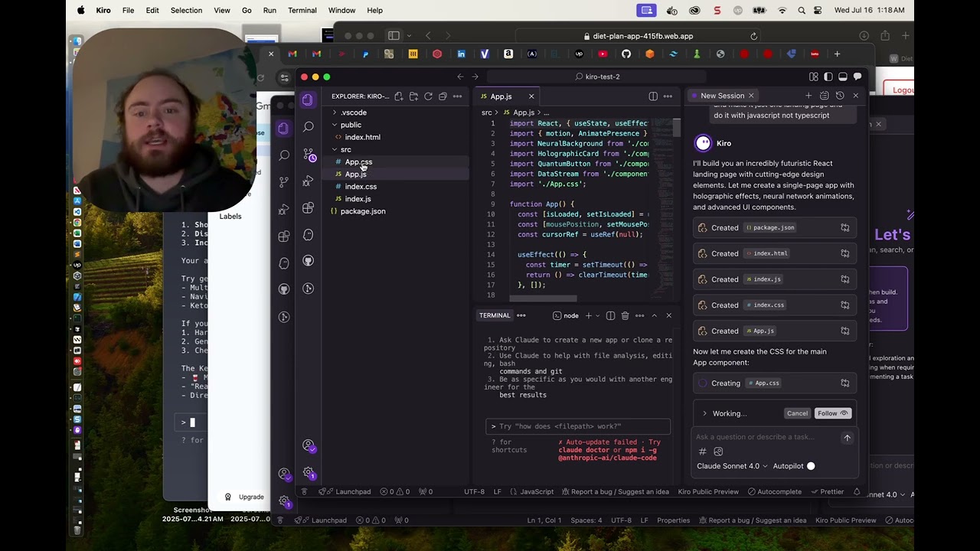The image size is (980, 551).
Task: Open GitHub view in front Kiro activity bar
Action: (x=308, y=261)
